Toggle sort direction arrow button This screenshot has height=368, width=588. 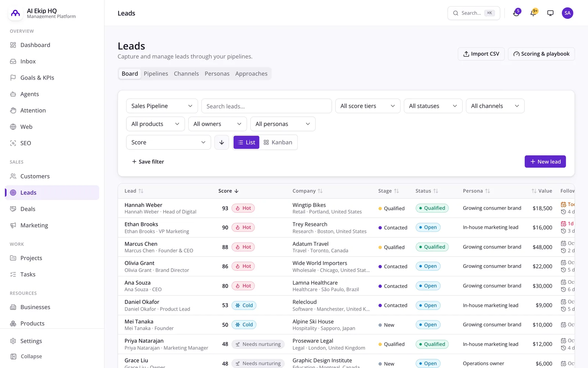click(x=222, y=142)
